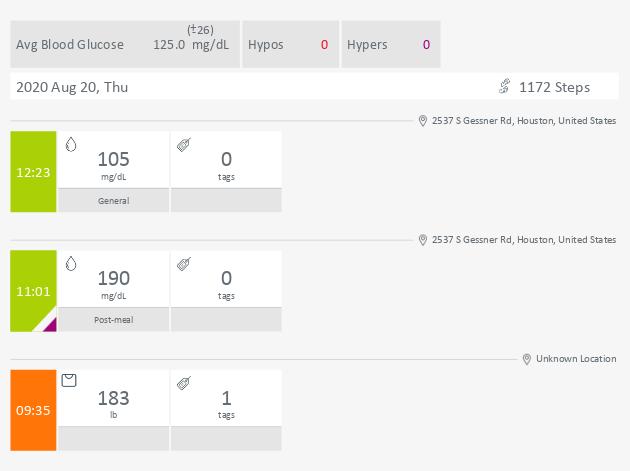
Task: Select the green 12:23 time block
Action: pos(33,172)
